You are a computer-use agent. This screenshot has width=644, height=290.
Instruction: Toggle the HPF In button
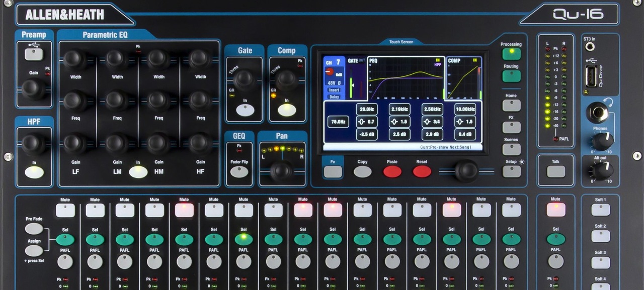(34, 172)
